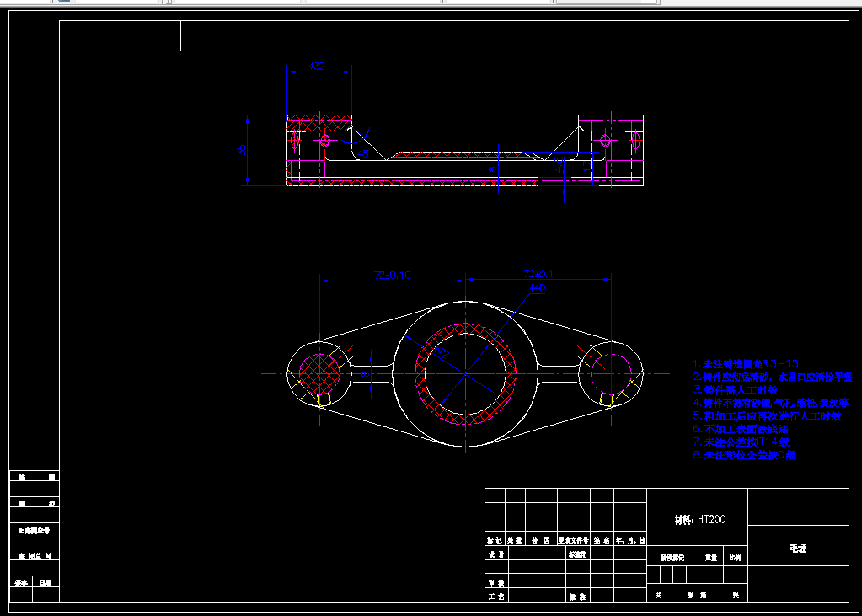
Task: Select note 2 text about cleaning sand from castings
Action: coord(773,377)
